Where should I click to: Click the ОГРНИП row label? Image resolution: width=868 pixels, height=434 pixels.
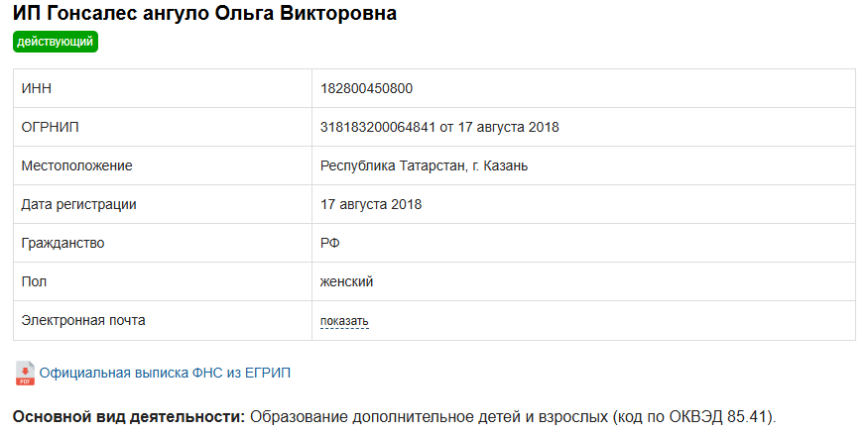(50, 127)
